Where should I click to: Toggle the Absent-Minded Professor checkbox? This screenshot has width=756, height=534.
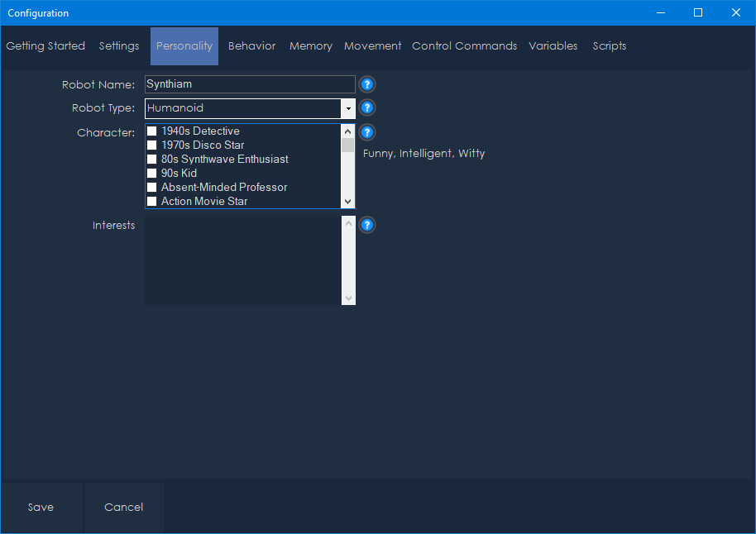pyautogui.click(x=152, y=188)
